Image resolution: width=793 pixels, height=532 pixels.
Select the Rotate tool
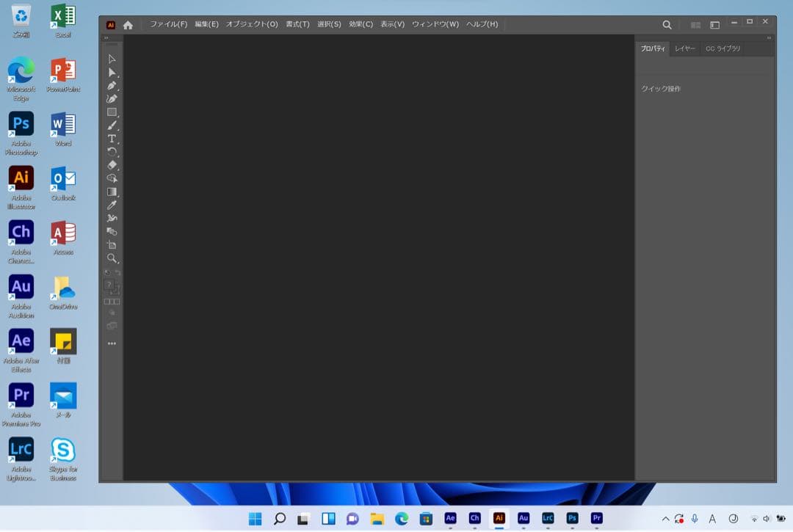112,151
